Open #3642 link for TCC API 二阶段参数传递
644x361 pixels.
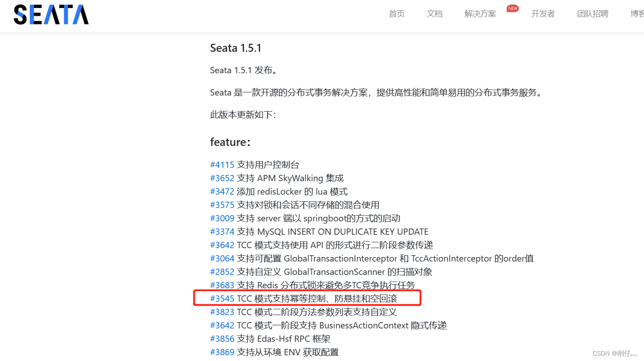(x=222, y=245)
